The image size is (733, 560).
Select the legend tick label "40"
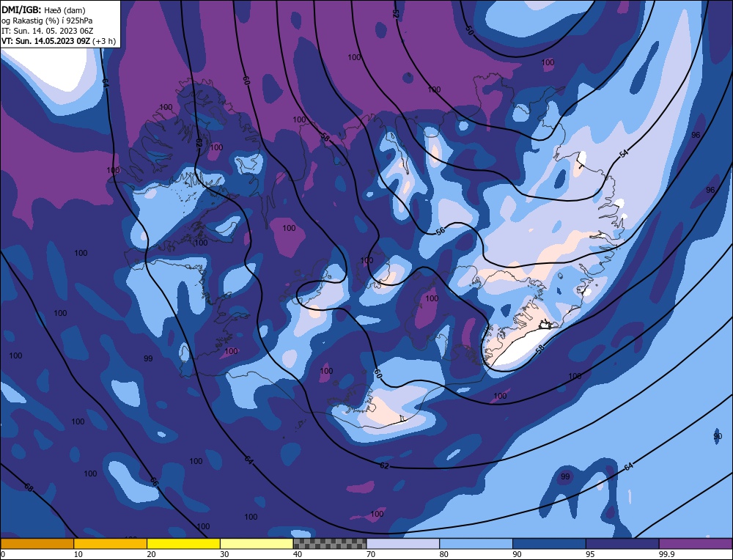[x=298, y=554]
